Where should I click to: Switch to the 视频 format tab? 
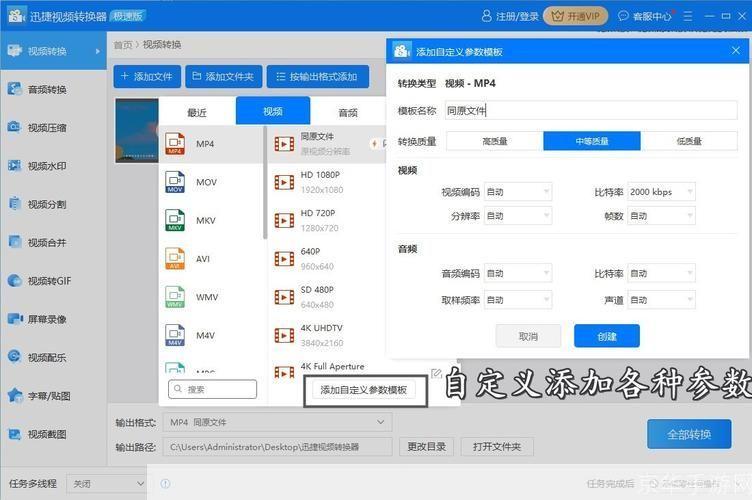tap(273, 111)
